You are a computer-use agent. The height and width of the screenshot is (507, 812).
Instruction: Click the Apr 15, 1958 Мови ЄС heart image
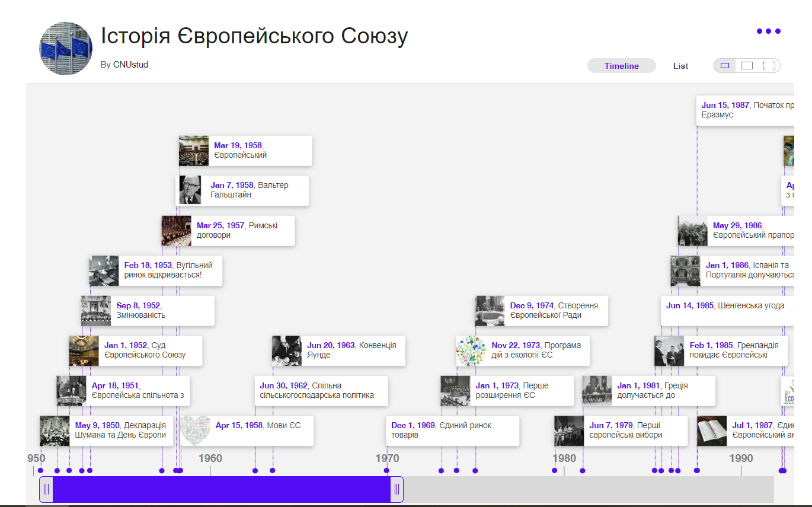[195, 431]
